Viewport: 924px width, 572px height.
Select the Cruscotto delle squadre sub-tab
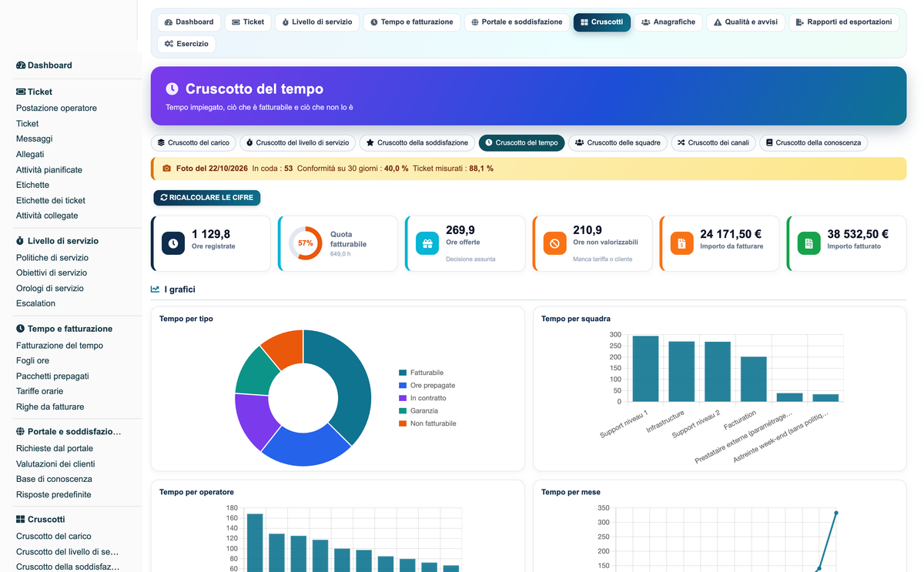pos(618,143)
